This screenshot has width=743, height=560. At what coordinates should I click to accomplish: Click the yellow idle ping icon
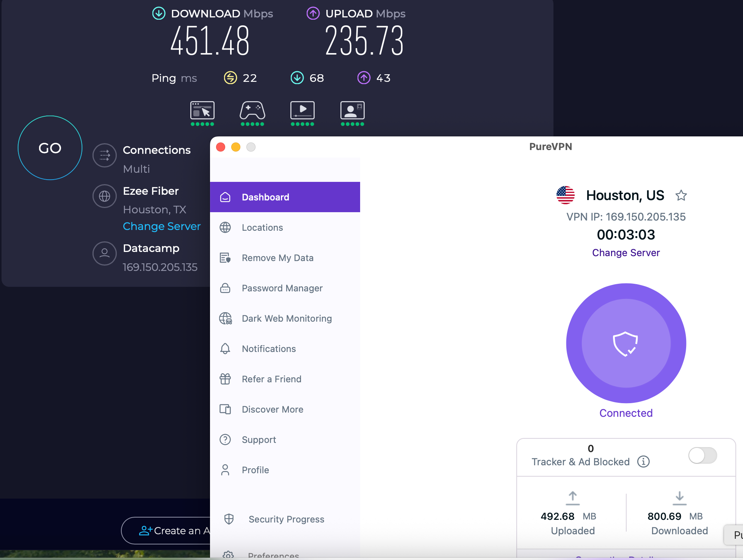(230, 78)
